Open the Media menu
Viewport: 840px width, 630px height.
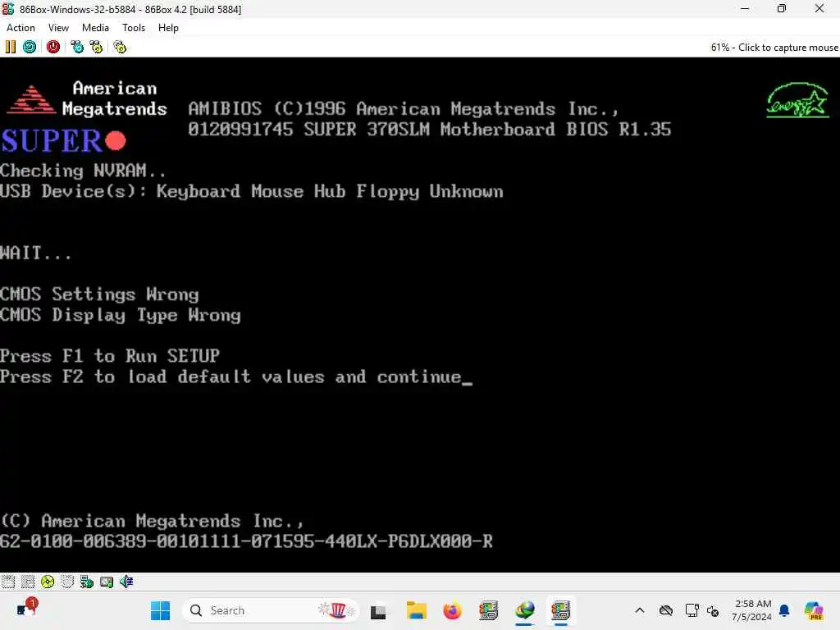[x=95, y=28]
